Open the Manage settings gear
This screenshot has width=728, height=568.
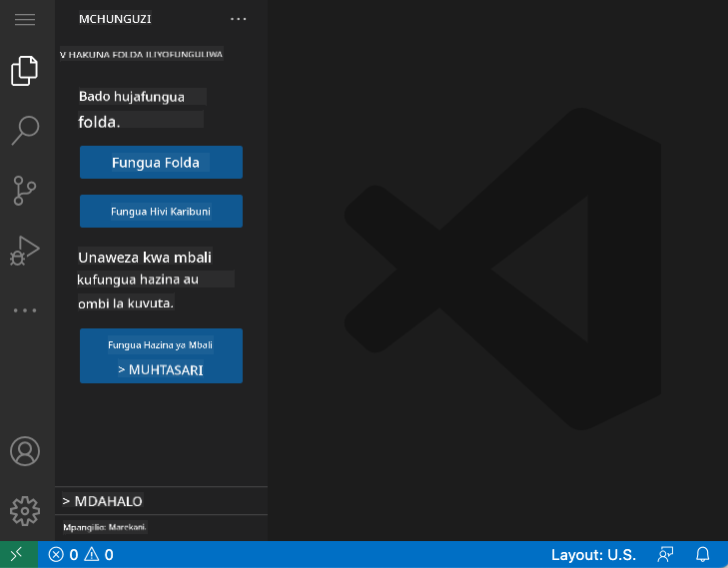pyautogui.click(x=25, y=510)
